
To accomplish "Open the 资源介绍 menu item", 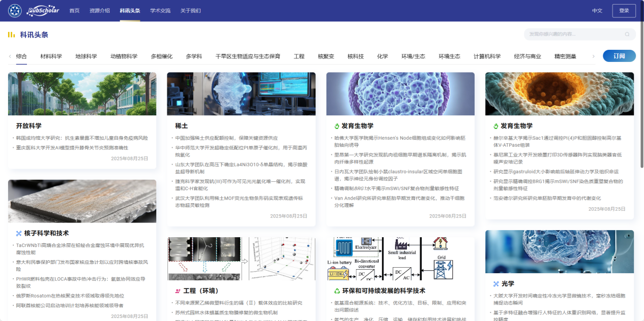I will click(99, 11).
